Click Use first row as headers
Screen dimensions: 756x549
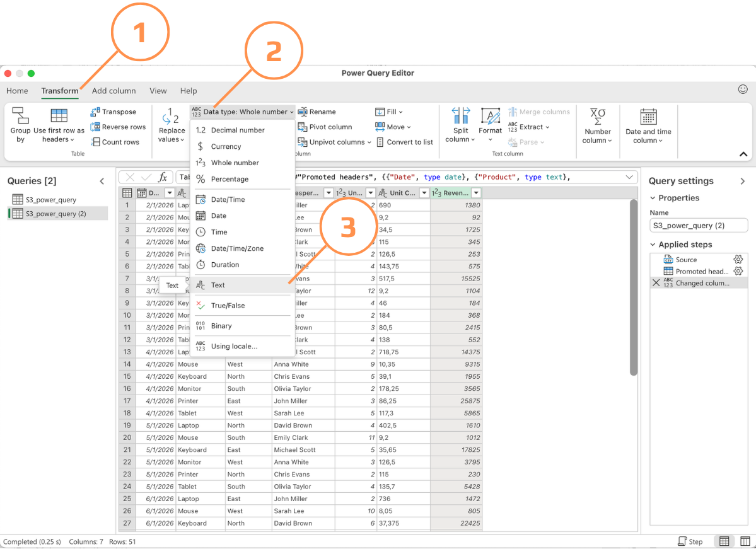(x=59, y=125)
